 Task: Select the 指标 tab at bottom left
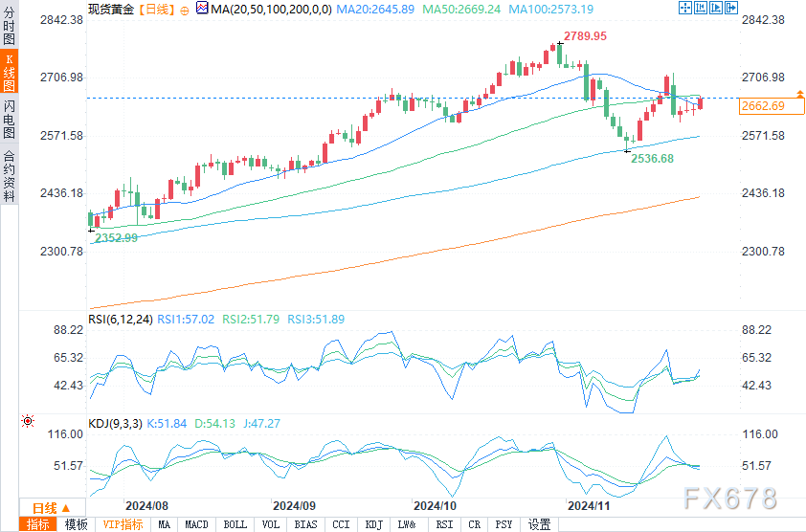38,524
